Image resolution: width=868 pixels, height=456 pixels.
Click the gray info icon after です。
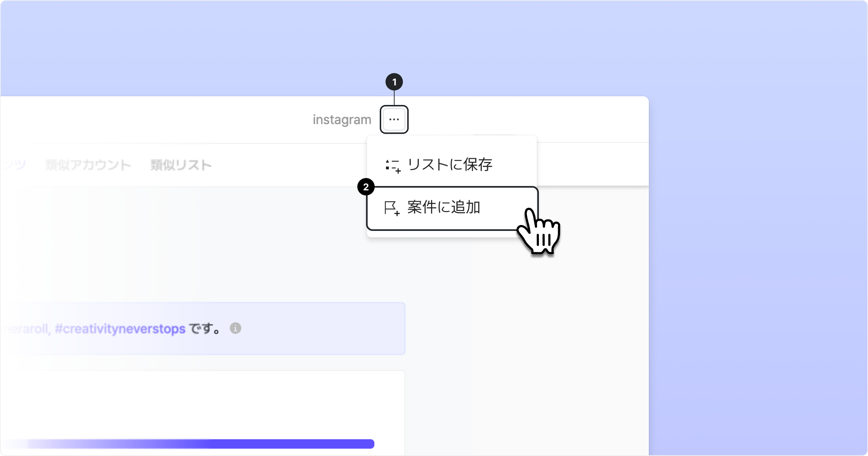(x=235, y=328)
